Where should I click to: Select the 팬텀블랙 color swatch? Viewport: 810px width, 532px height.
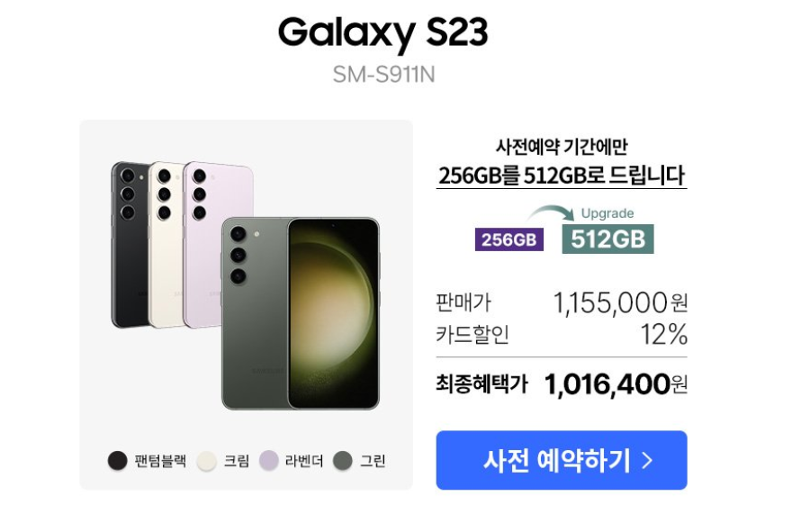pyautogui.click(x=117, y=460)
